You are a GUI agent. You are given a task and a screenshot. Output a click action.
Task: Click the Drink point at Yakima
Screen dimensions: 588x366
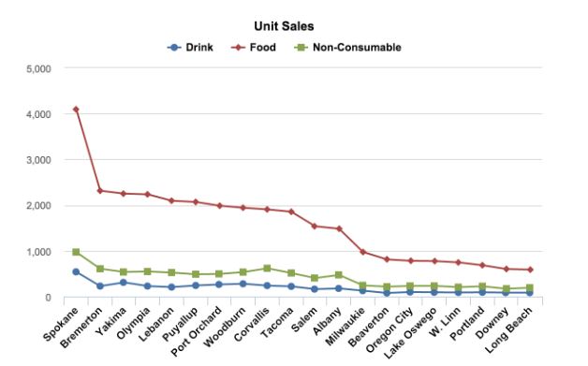coord(124,283)
